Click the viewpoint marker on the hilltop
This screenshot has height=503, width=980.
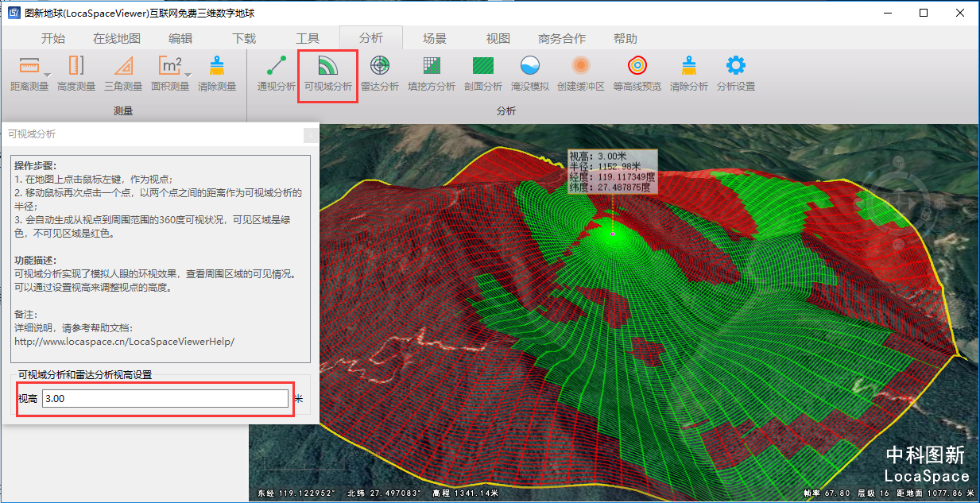[613, 234]
